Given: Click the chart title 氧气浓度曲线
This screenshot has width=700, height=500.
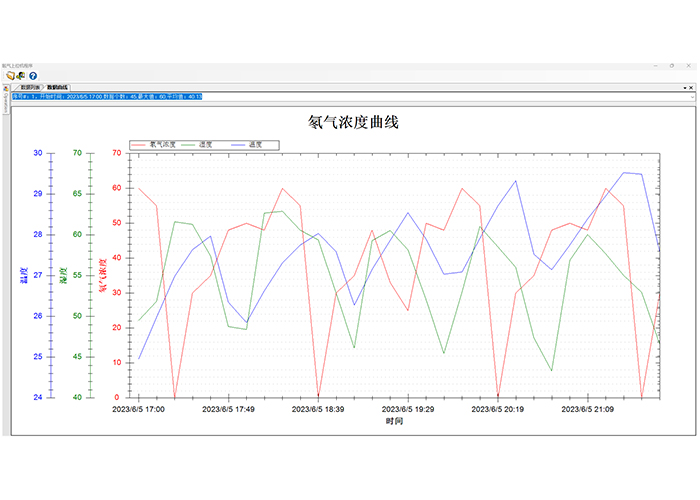Looking at the screenshot, I should [354, 123].
